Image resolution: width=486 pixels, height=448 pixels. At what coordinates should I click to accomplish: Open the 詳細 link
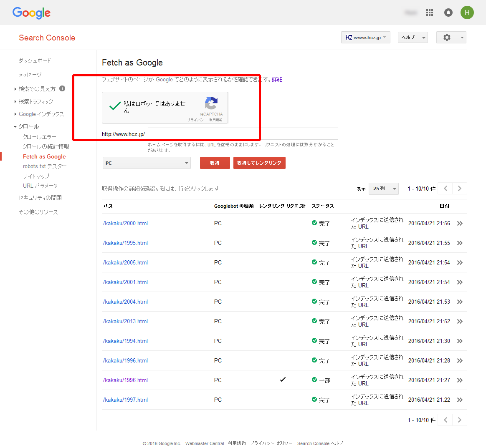277,80
